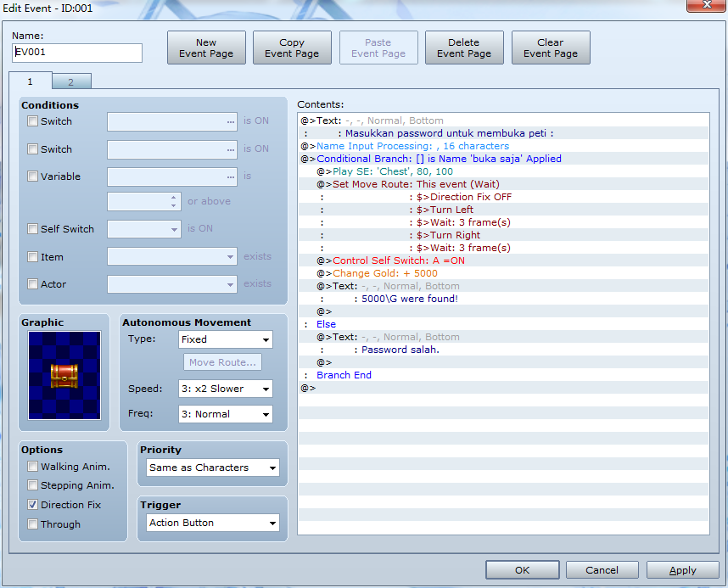The height and width of the screenshot is (588, 728).
Task: Select 'Name Input Processing' command line
Action: tap(503, 146)
